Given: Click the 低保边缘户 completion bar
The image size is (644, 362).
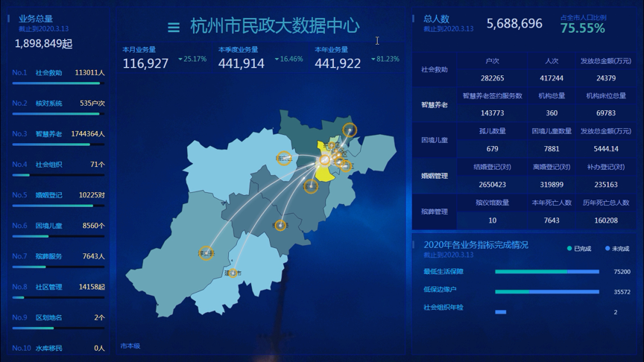Looking at the screenshot, I should [x=547, y=292].
